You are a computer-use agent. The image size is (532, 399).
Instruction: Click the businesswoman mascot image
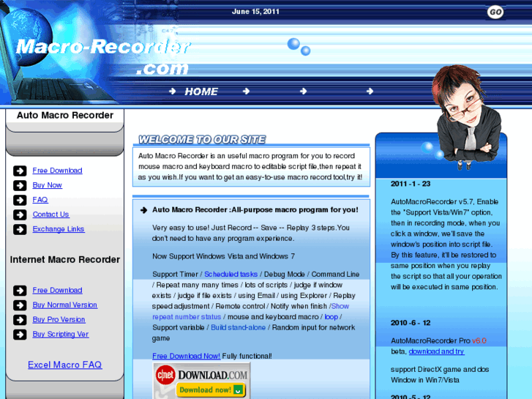point(468,117)
